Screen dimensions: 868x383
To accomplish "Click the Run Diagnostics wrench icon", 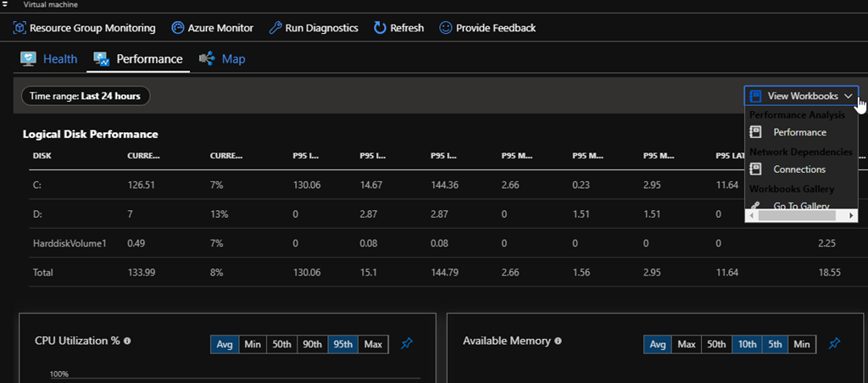I will [x=275, y=28].
